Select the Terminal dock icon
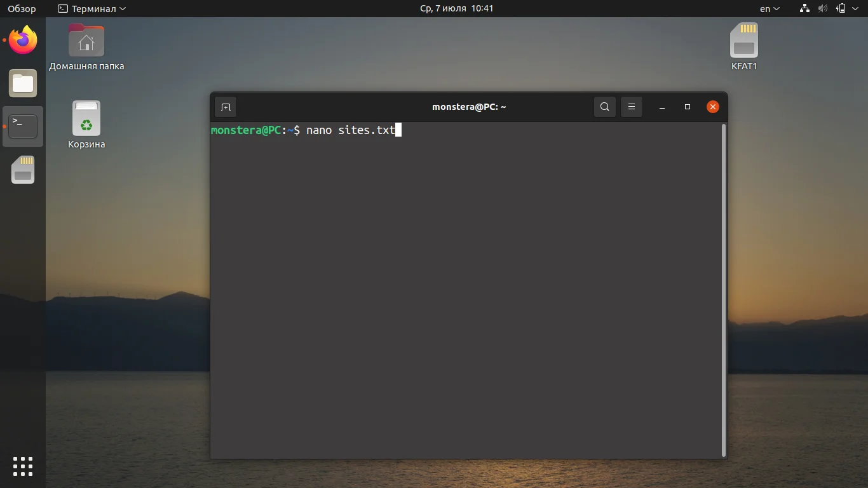 (23, 126)
